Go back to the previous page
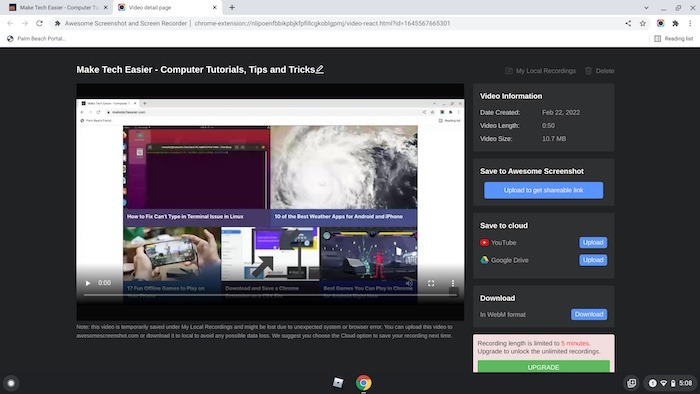 (x=10, y=23)
